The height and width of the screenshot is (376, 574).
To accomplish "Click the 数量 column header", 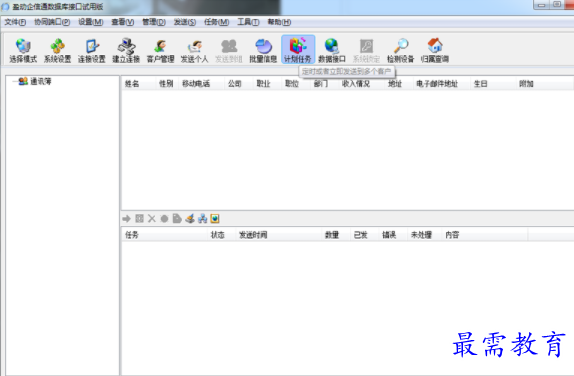I will point(336,235).
